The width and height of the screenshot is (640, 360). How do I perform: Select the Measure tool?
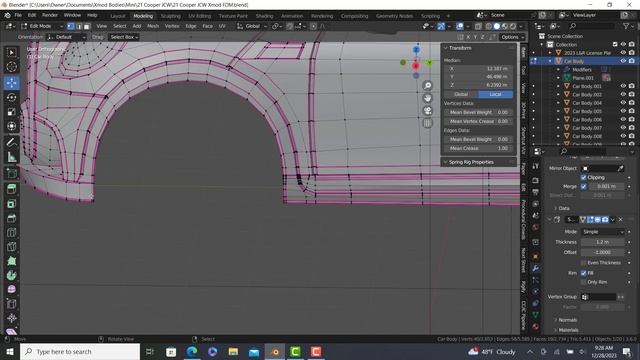point(11,157)
